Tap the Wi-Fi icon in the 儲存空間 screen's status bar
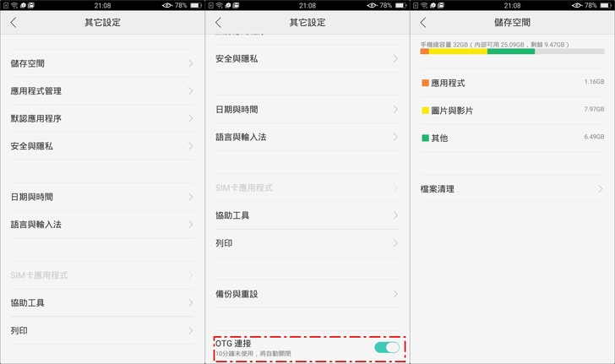The width and height of the screenshot is (615, 364). pos(424,6)
